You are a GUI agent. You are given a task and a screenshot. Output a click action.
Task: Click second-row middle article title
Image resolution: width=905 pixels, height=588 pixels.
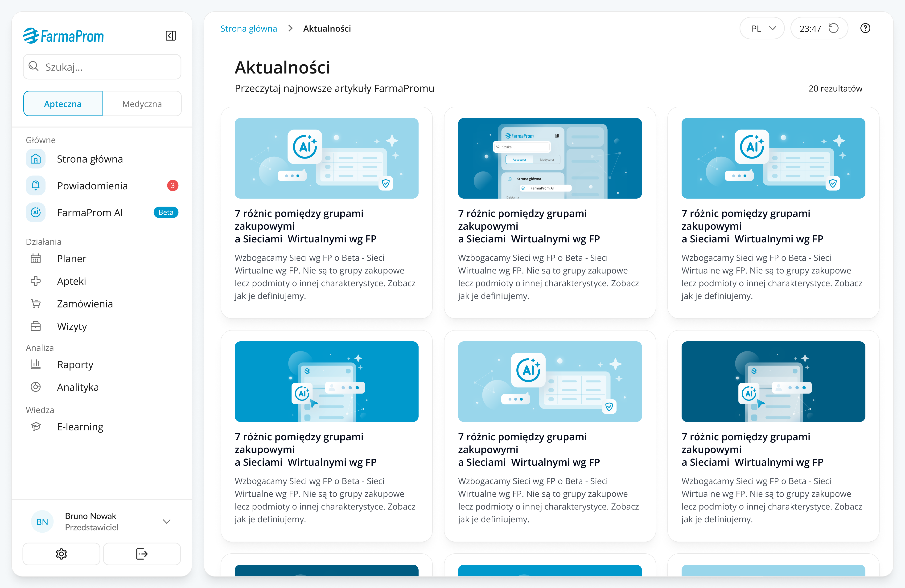529,449
